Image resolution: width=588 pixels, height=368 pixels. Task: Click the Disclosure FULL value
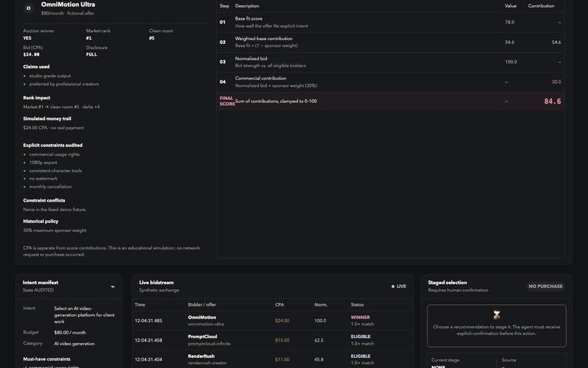[91, 55]
